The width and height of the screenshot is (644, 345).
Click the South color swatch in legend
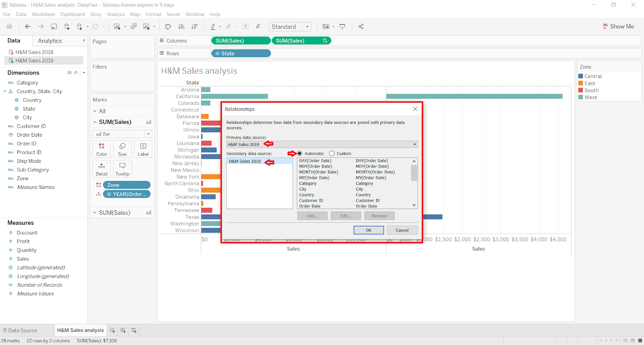click(581, 90)
